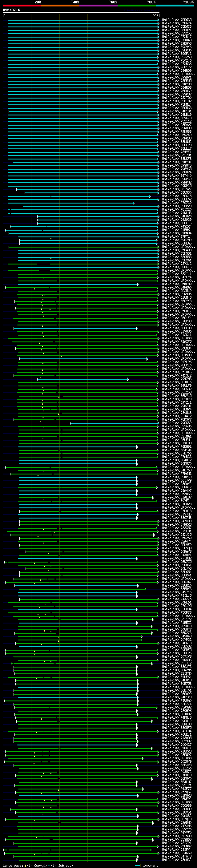This screenshot has width=197, height=868.
Task: Select hit label UniRef100_P68172
Action: (x=177, y=67)
